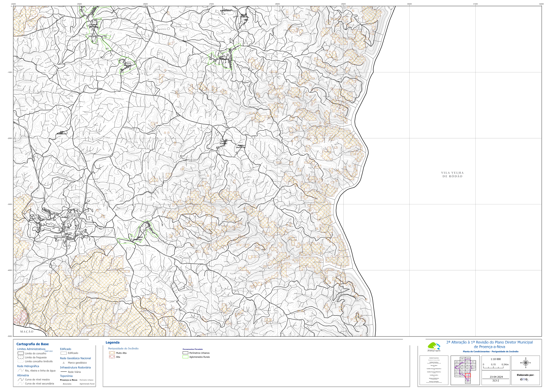
Task: Click the Marco geodésico triangle symbol
Action: [64, 363]
